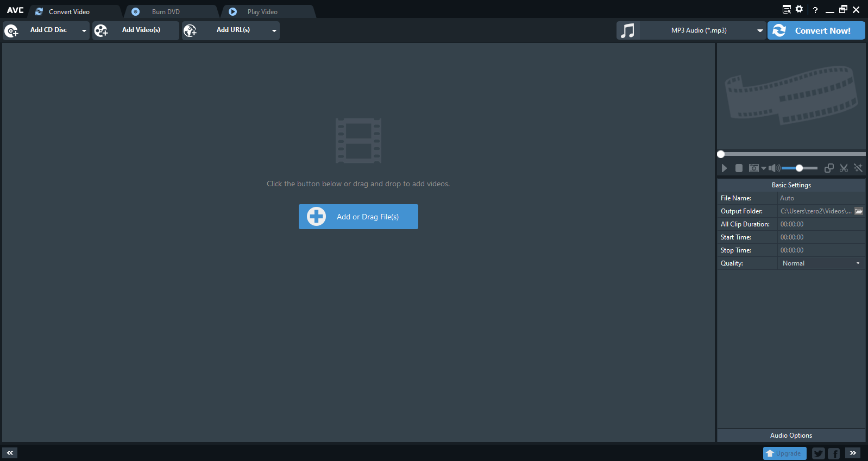Open help with the question mark icon

815,10
